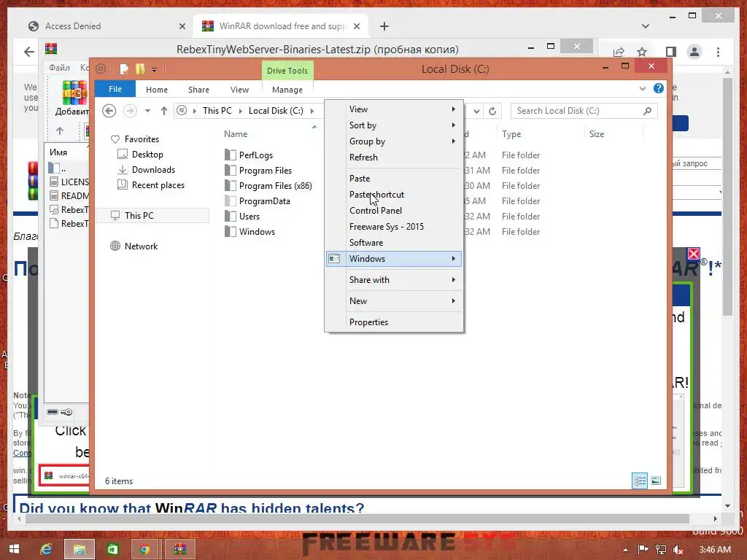Open the Group by submenu
The image size is (747, 560).
(394, 141)
